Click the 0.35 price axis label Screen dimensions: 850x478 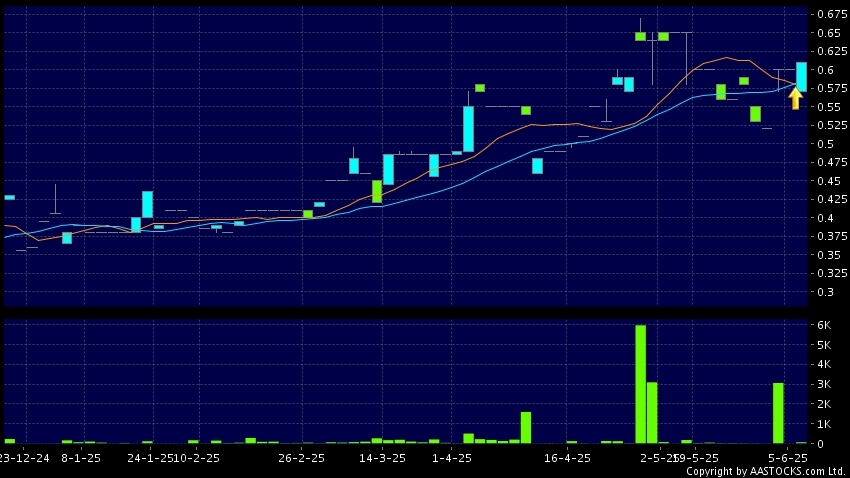pos(829,255)
